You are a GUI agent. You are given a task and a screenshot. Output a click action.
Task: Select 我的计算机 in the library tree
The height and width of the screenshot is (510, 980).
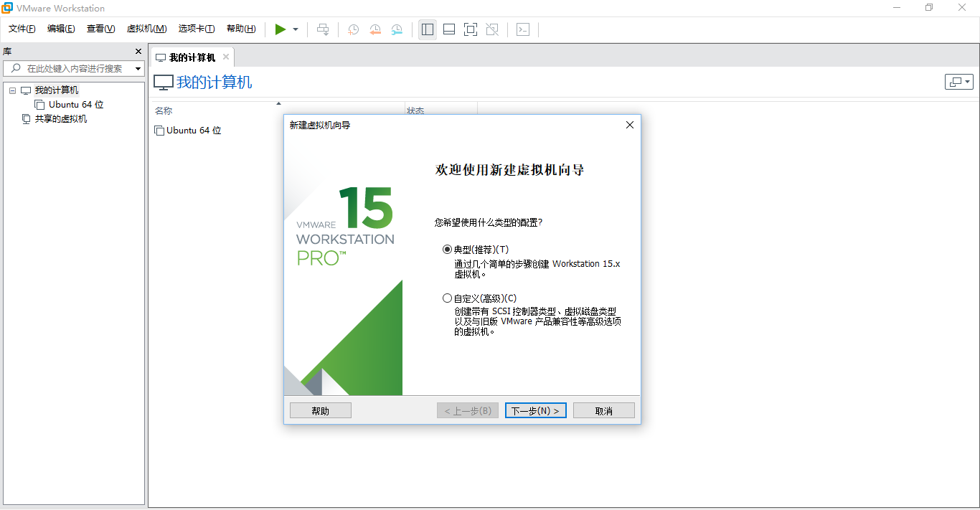pos(57,90)
